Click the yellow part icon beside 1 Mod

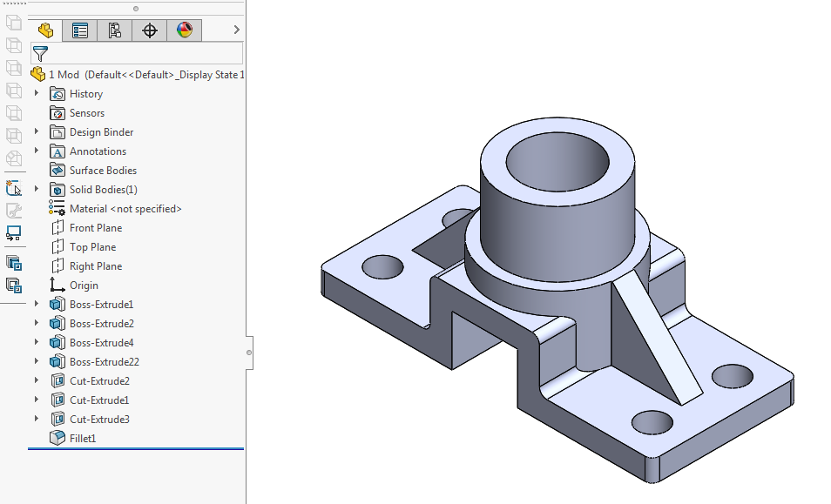click(x=38, y=74)
